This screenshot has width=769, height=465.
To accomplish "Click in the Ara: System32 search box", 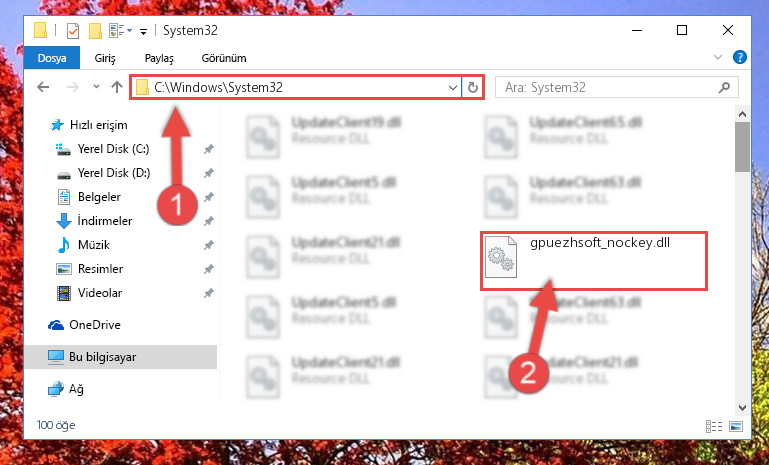I will (608, 87).
